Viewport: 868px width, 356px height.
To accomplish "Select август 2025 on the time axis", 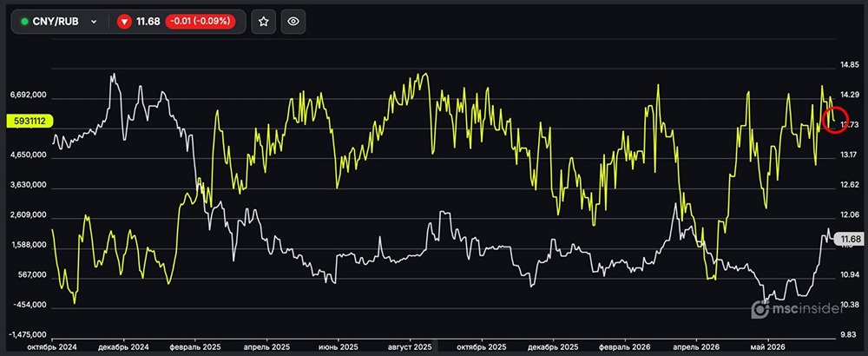I will click(x=411, y=346).
